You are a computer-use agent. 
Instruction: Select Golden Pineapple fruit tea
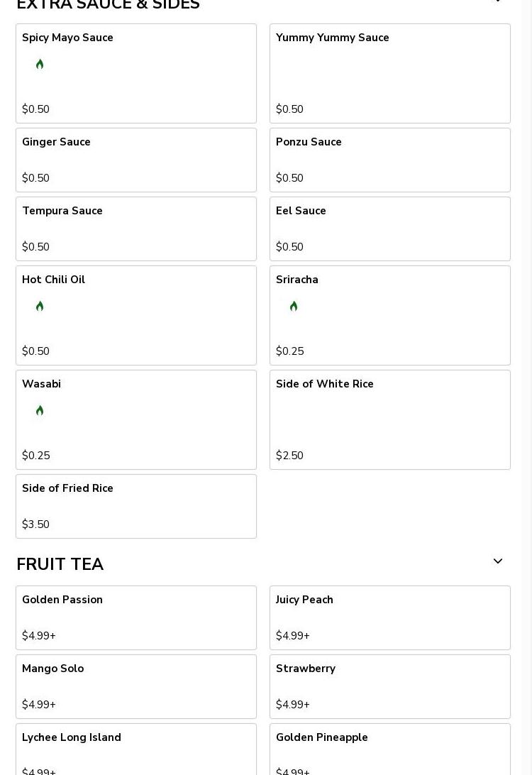[x=389, y=749]
